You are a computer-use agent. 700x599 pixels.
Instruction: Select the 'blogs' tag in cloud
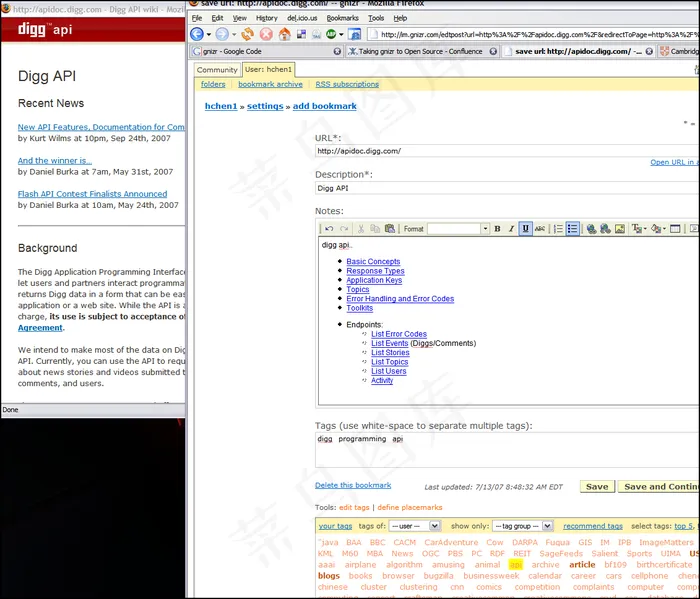tap(329, 576)
